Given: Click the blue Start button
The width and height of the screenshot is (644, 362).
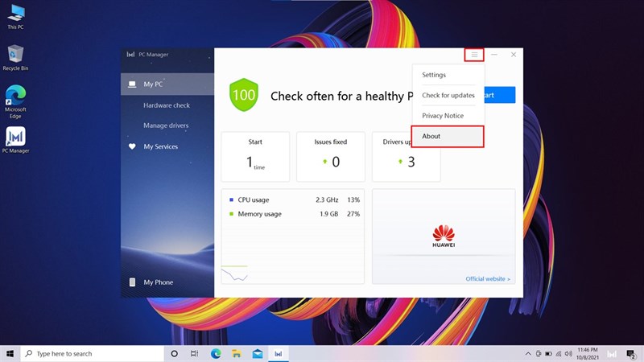Looking at the screenshot, I should [x=500, y=95].
